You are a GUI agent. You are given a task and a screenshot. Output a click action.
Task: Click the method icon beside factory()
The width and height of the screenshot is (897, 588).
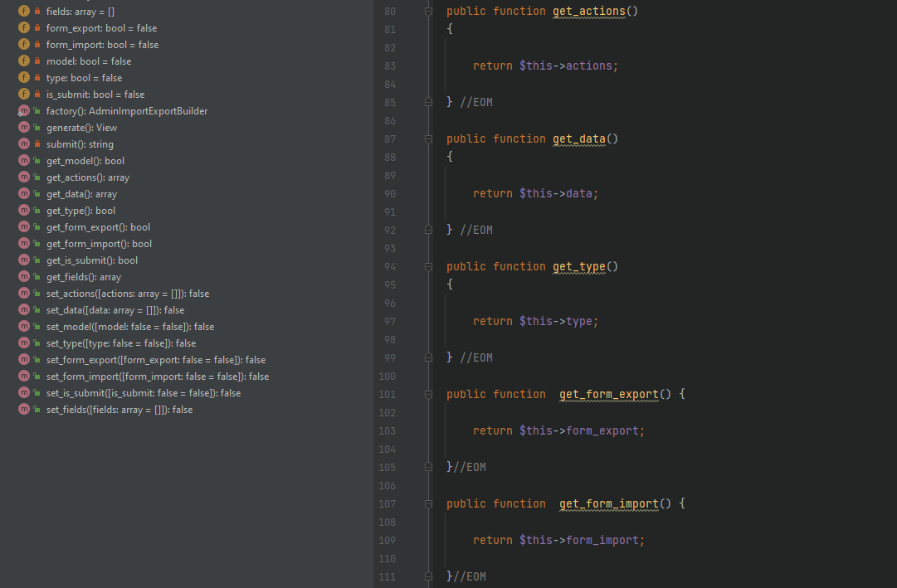coord(24,111)
